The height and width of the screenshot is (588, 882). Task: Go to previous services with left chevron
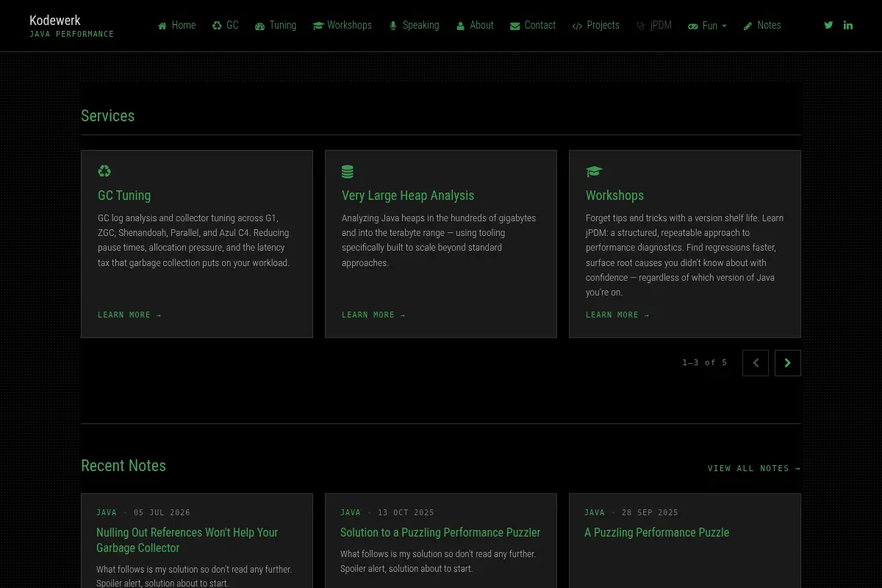click(x=756, y=363)
